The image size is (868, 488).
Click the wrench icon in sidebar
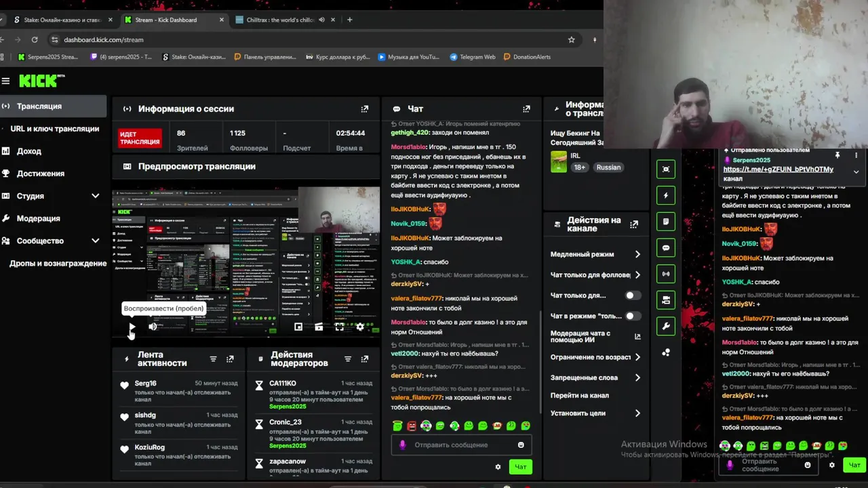[666, 326]
